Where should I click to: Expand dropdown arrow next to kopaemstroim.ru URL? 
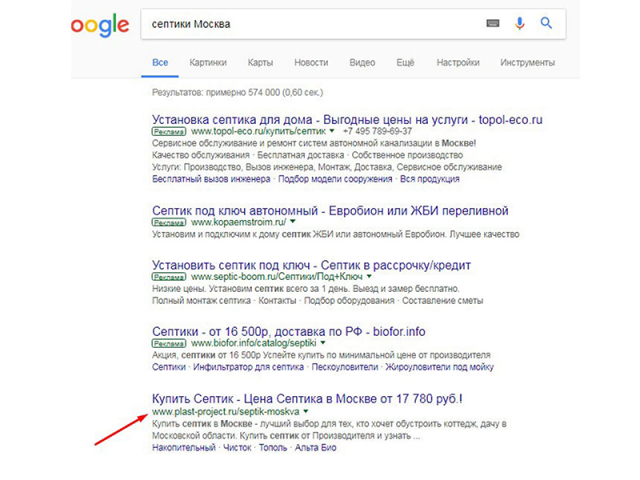coord(293,222)
